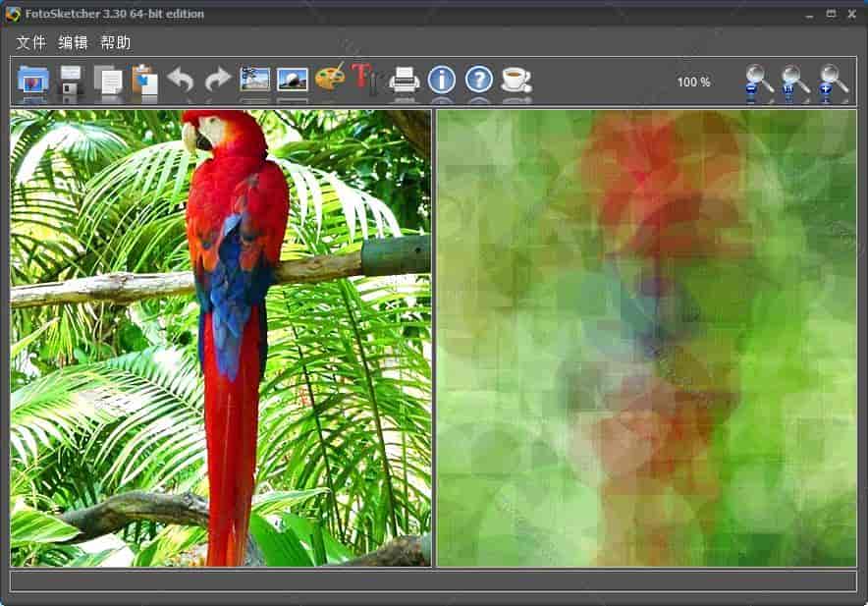868x606 pixels.
Task: Open a new image via the folder icon
Action: [x=31, y=82]
